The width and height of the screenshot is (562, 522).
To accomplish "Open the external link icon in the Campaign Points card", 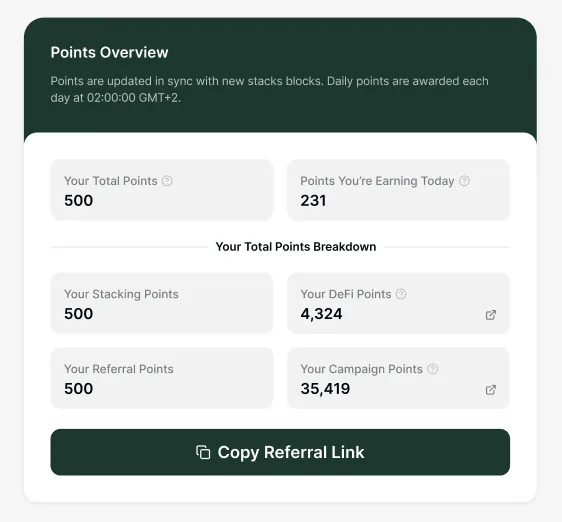I will click(x=491, y=390).
